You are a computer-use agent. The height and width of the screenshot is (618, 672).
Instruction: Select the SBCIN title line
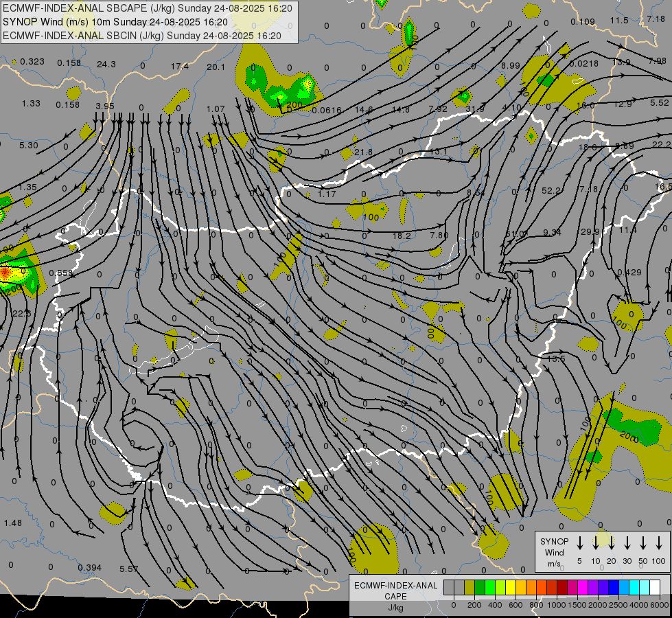coord(142,36)
